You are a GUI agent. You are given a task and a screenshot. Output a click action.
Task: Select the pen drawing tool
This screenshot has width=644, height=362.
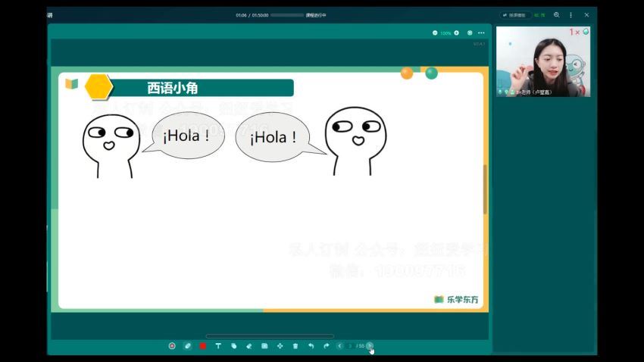(188, 346)
